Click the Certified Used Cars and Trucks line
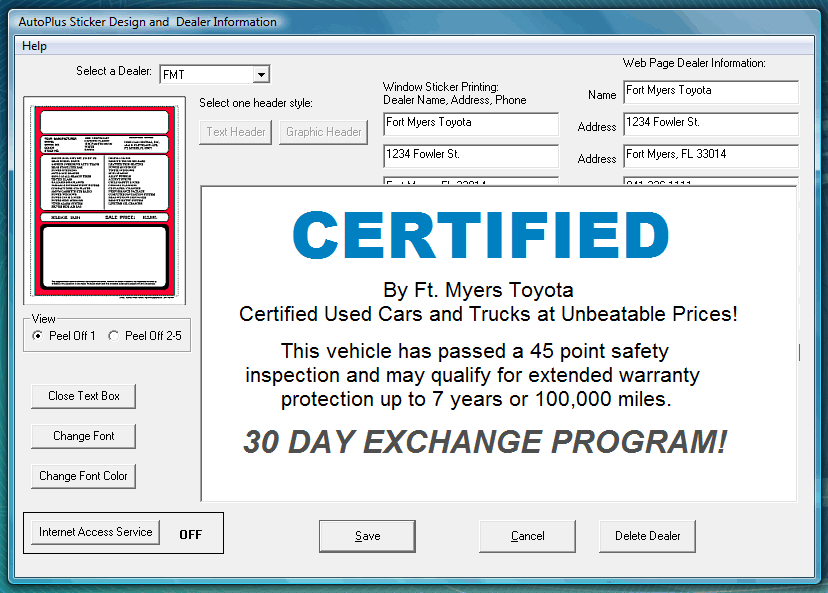The height and width of the screenshot is (593, 828). (x=488, y=314)
